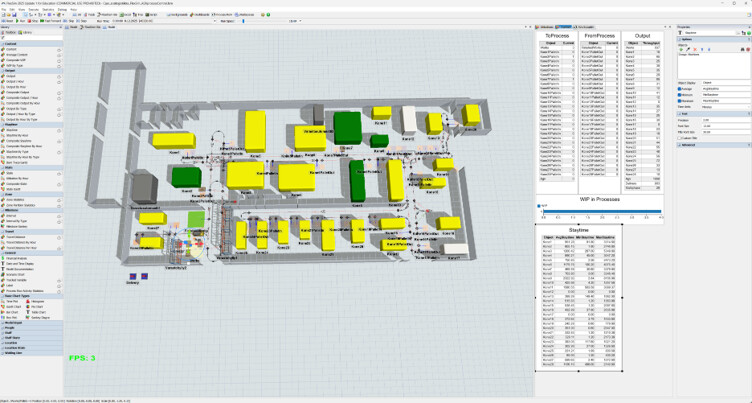
Task: Select Composite WIP in the Library list
Action: pyautogui.click(x=16, y=60)
